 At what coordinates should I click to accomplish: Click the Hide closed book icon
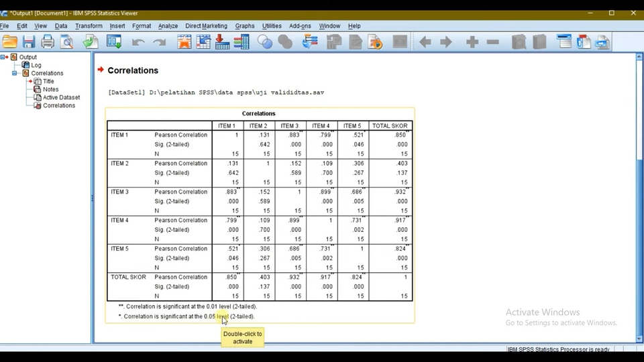coord(539,42)
